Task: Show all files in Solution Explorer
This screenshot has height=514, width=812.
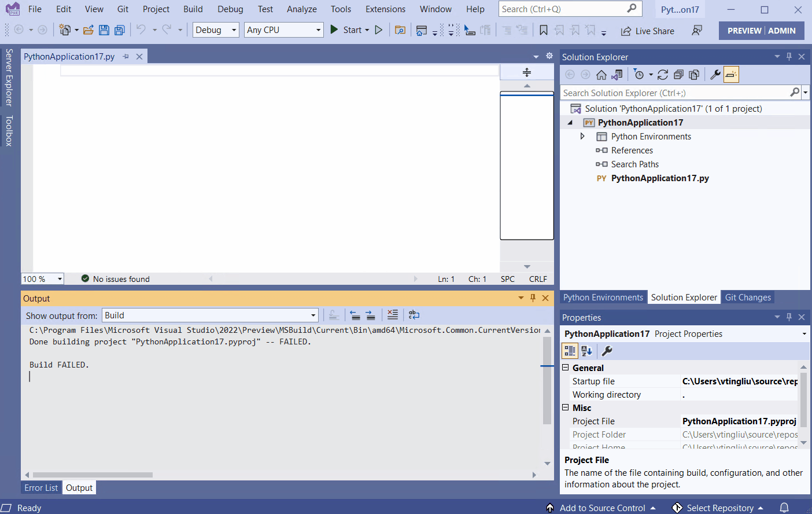Action: tap(695, 74)
